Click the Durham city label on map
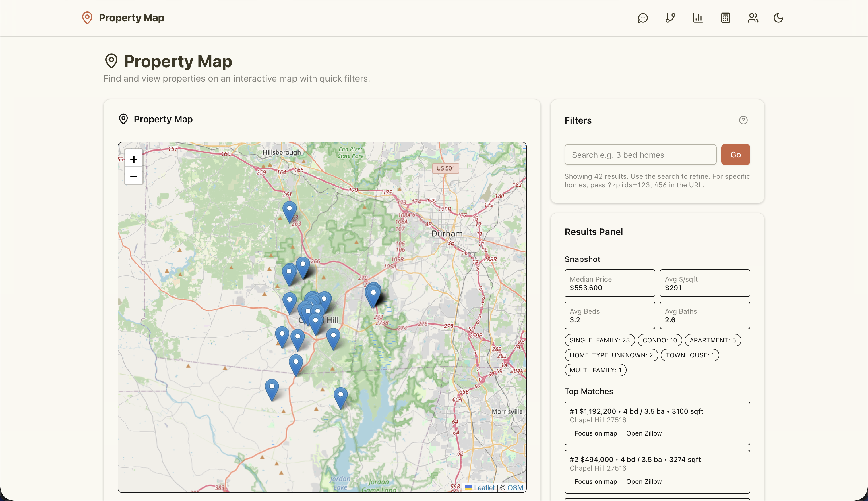Viewport: 868px width, 501px height. (447, 234)
